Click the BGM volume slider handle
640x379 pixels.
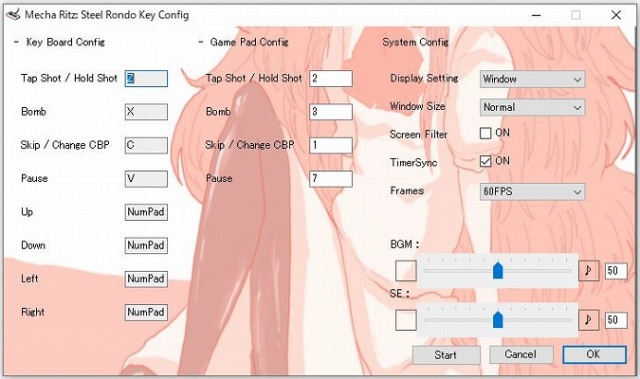(498, 270)
